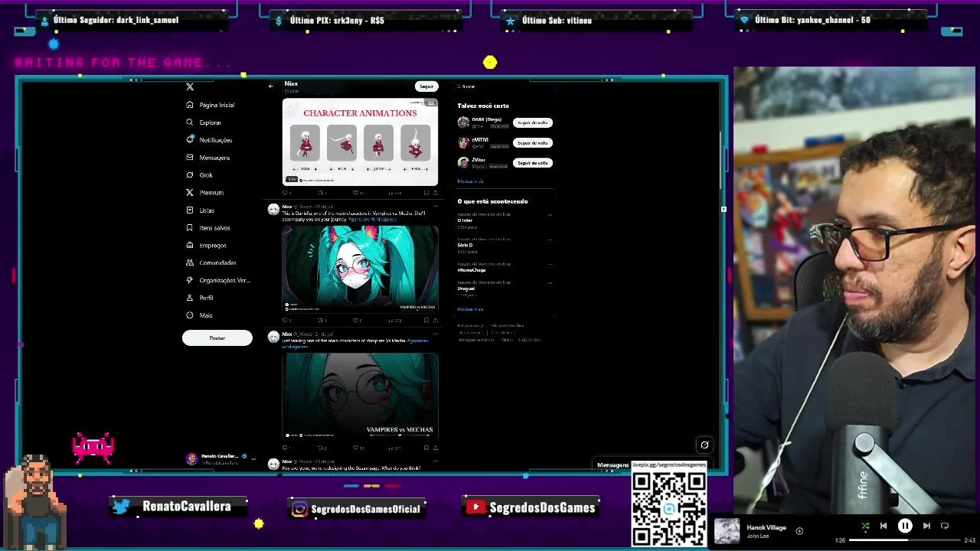Go to previous track
980x551 pixels.
tap(884, 526)
